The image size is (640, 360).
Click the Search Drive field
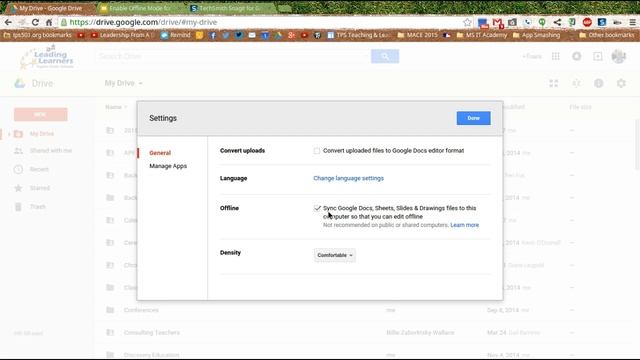[233, 56]
